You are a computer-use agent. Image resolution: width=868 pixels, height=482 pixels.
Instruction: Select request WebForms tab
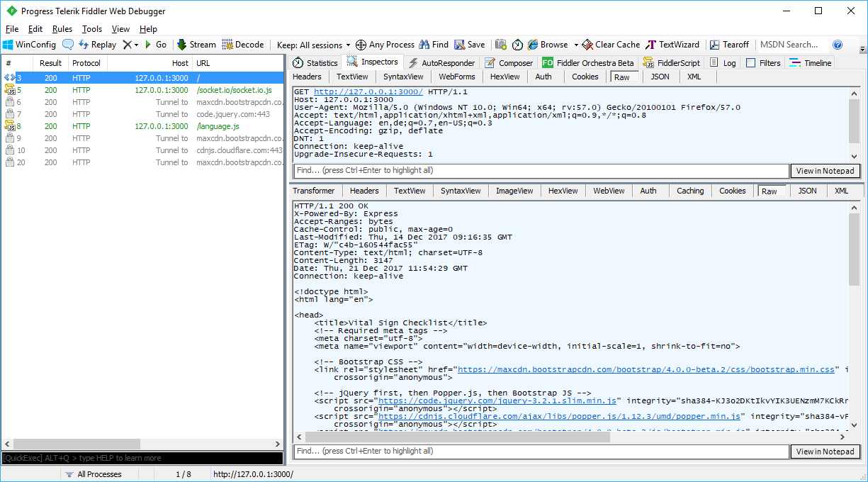pos(457,77)
